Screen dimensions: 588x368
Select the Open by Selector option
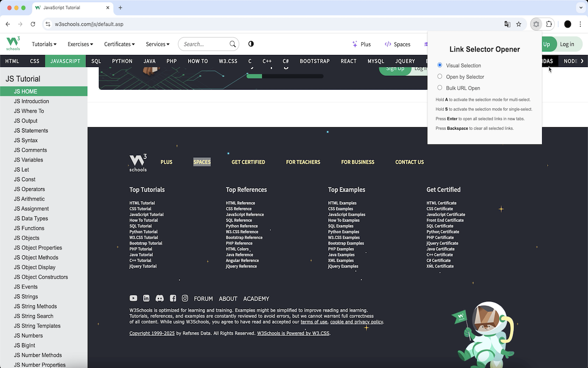(440, 76)
